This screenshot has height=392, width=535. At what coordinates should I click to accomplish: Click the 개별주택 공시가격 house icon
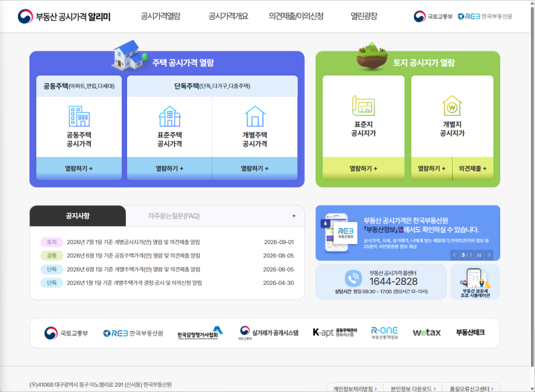(255, 116)
